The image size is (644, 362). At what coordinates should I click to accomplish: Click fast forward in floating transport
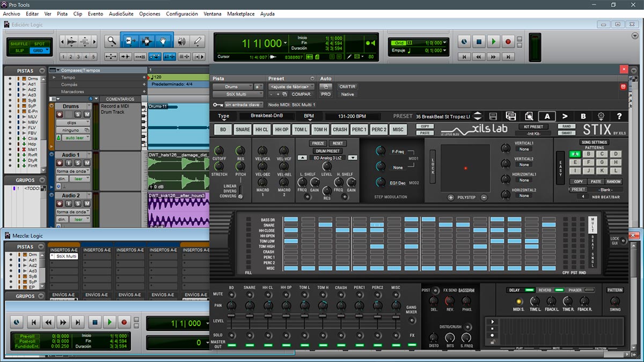click(x=63, y=322)
